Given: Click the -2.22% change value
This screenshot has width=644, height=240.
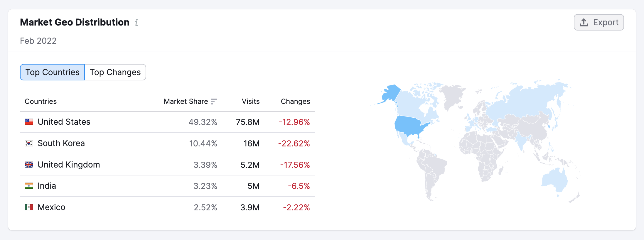Looking at the screenshot, I should click(x=296, y=207).
